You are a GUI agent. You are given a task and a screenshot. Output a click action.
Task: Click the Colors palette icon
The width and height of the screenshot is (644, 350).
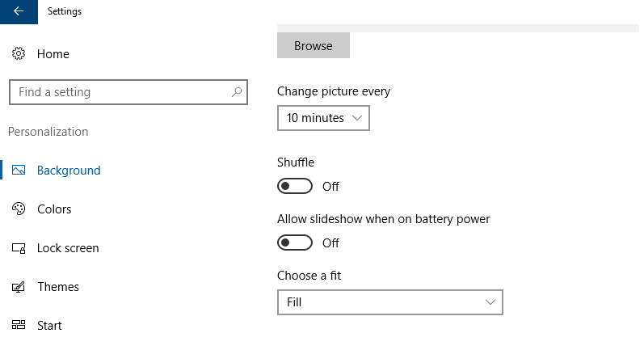[19, 209]
